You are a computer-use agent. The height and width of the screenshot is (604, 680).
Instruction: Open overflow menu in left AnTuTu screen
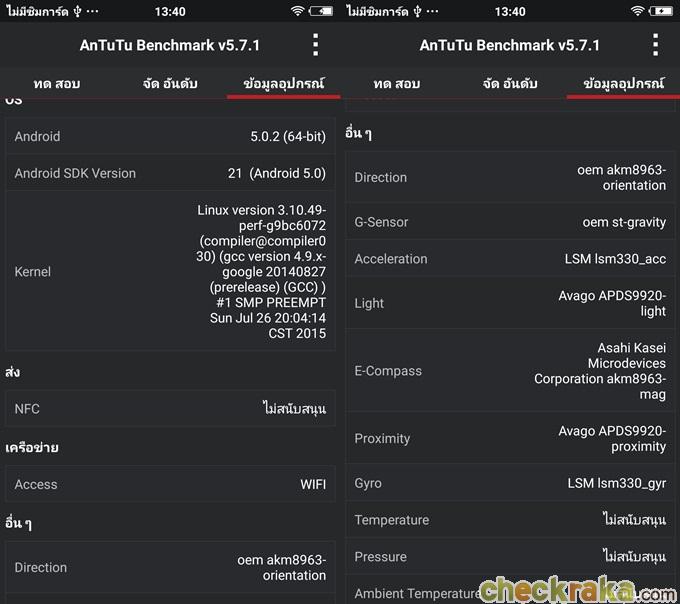pyautogui.click(x=315, y=45)
